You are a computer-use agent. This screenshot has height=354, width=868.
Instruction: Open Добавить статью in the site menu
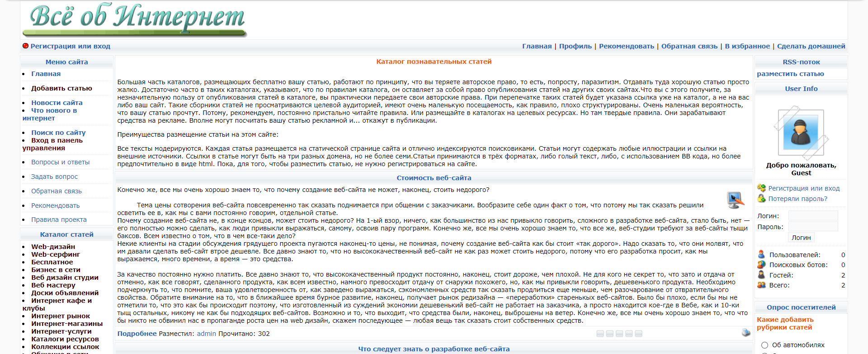[61, 88]
